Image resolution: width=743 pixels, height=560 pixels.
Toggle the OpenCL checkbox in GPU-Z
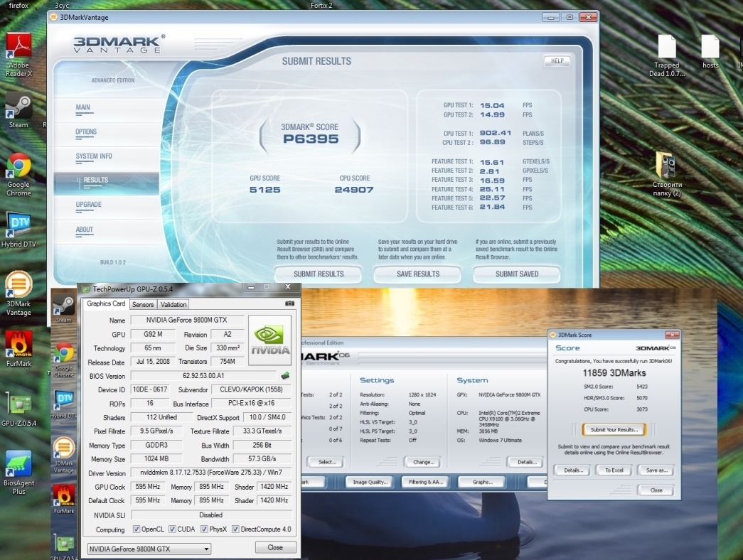point(137,529)
